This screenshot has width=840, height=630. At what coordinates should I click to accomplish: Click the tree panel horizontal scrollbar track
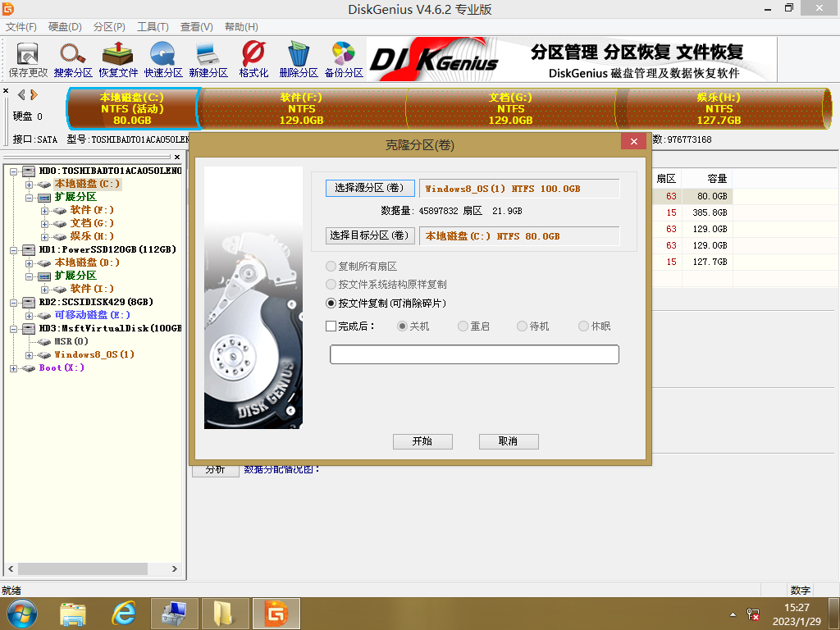pyautogui.click(x=93, y=569)
